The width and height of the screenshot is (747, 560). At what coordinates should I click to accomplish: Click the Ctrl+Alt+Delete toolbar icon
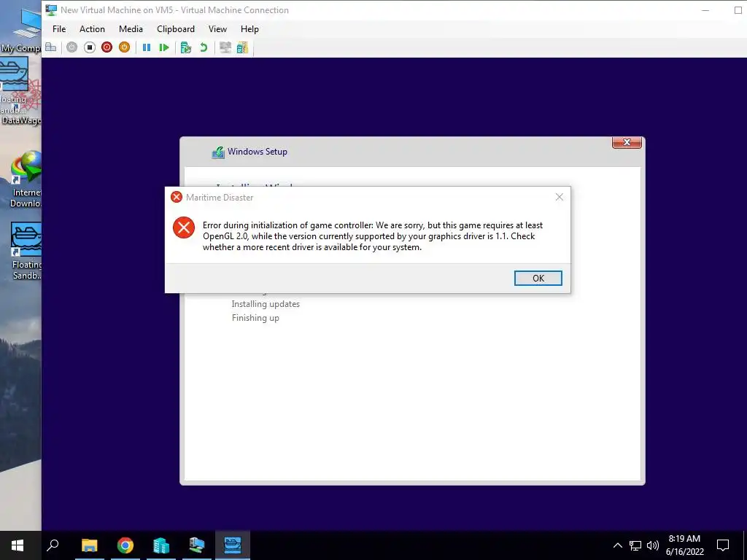pos(51,47)
